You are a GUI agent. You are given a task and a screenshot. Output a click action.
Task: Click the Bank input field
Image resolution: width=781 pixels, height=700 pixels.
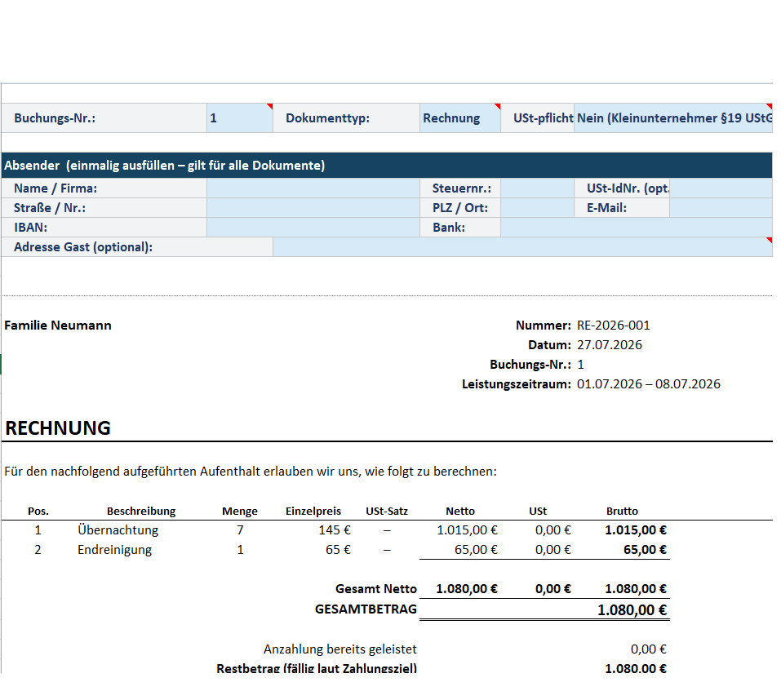[x=637, y=227]
